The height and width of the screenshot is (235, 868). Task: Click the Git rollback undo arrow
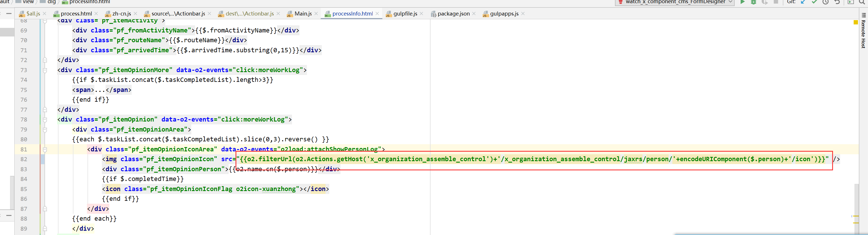(837, 2)
